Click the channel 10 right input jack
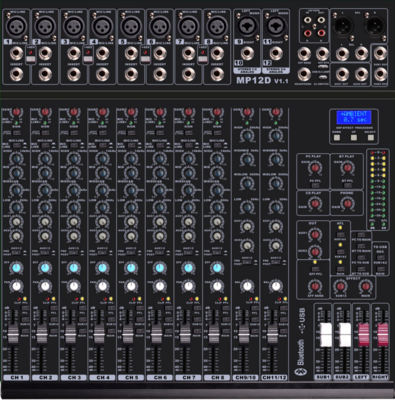395x400 pixels. pos(247,53)
